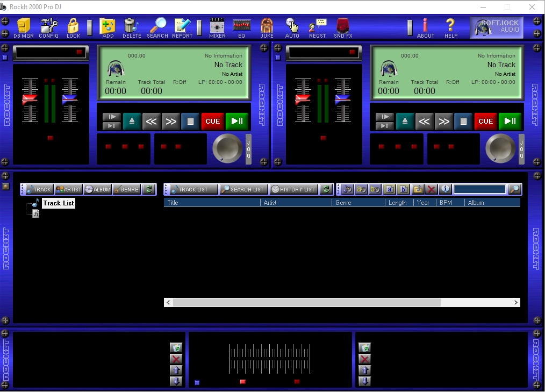
Task: Open the MIXER panel icon
Action: coord(217,27)
